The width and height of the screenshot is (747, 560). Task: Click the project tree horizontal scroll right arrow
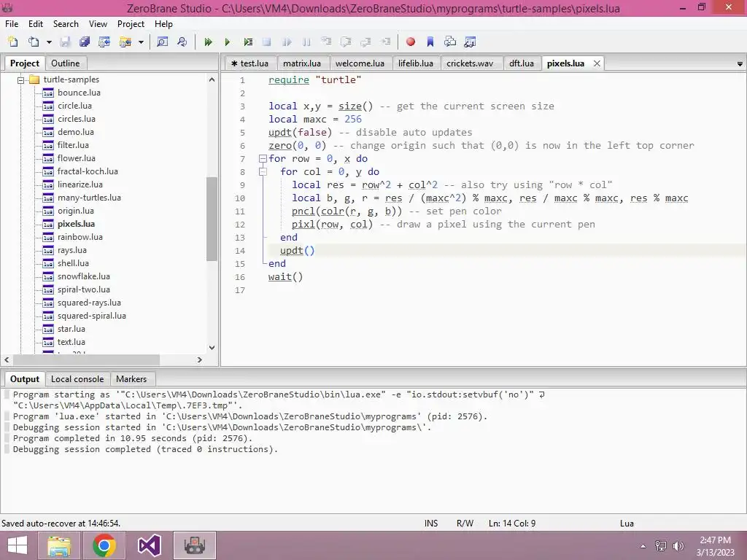pyautogui.click(x=200, y=360)
